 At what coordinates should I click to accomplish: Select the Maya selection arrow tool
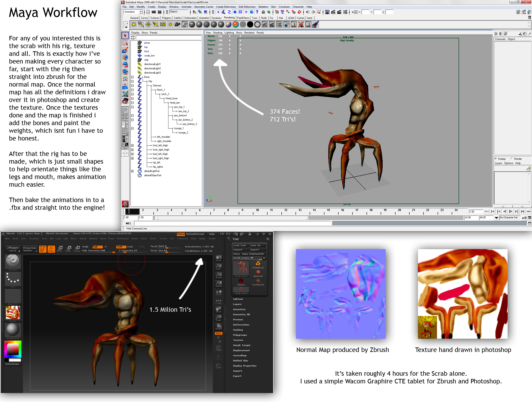coord(125,35)
